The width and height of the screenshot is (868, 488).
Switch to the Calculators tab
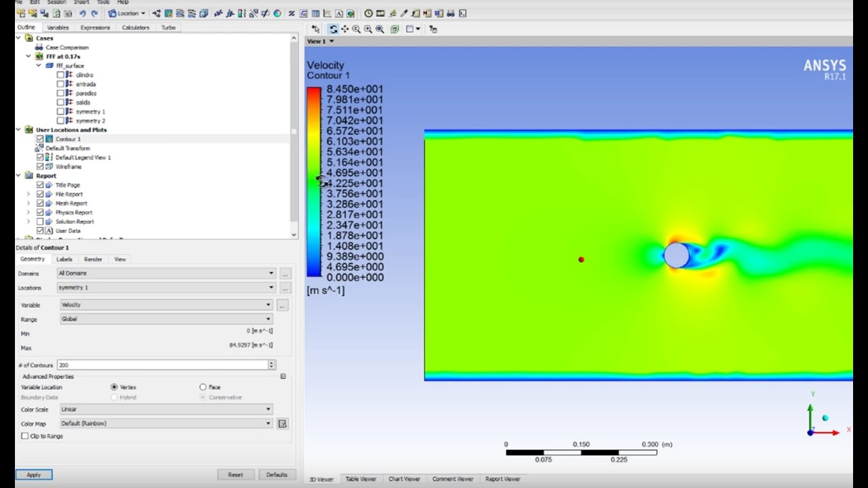[x=136, y=28]
